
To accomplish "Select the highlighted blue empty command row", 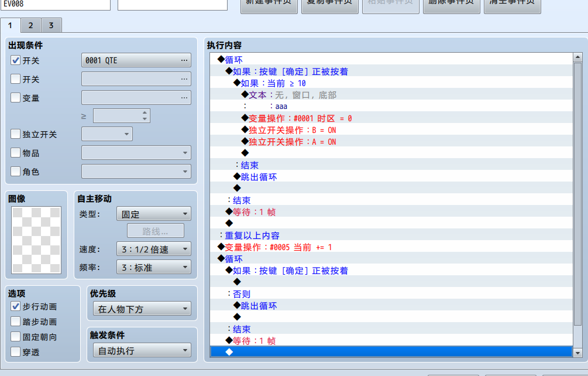I will click(x=391, y=351).
